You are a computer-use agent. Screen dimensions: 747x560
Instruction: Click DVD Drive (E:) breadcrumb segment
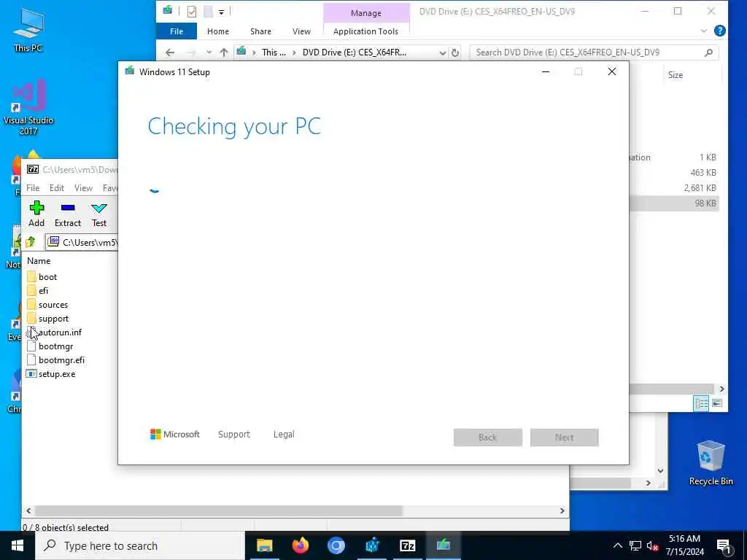355,52
